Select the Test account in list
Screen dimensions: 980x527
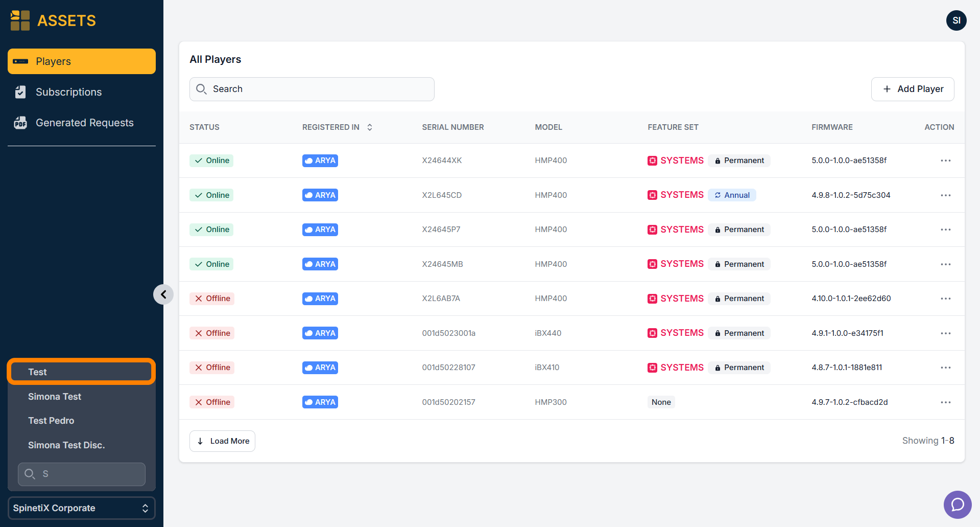81,372
